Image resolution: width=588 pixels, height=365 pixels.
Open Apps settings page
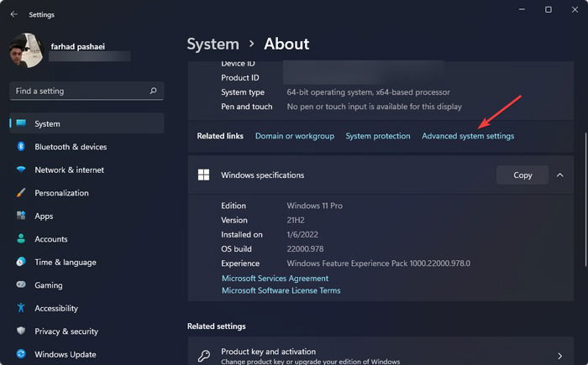tap(87, 216)
